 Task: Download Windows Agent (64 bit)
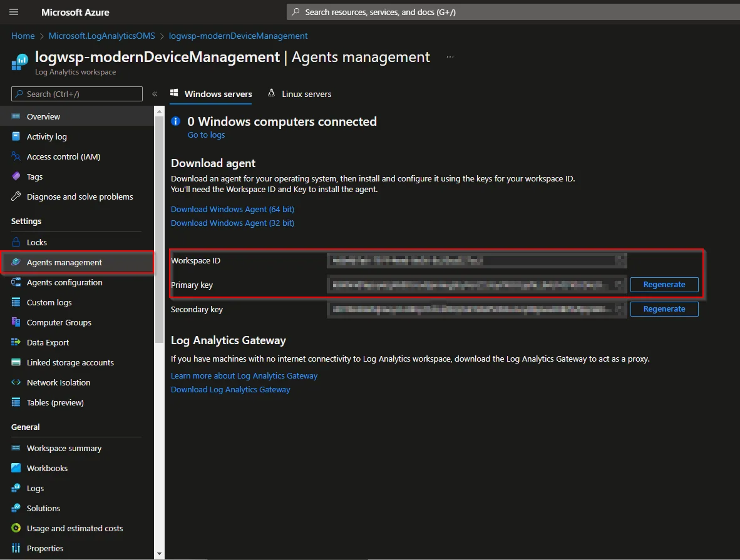232,209
